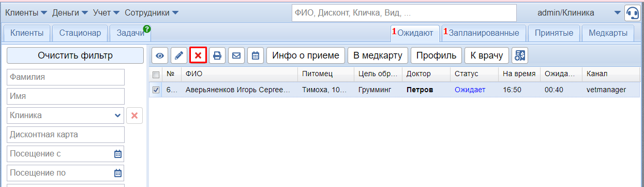Click the envelope message icon

(x=236, y=55)
